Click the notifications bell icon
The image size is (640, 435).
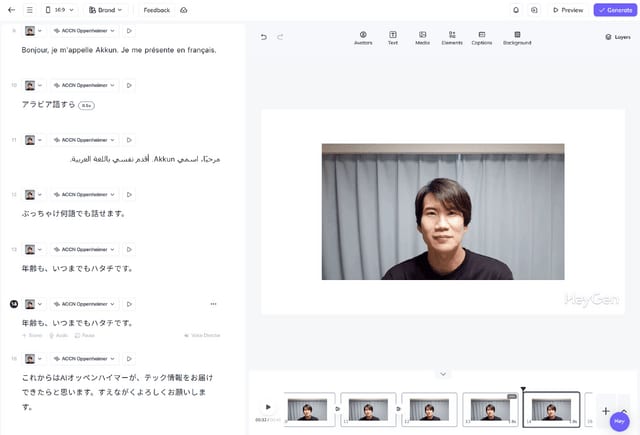(x=516, y=10)
